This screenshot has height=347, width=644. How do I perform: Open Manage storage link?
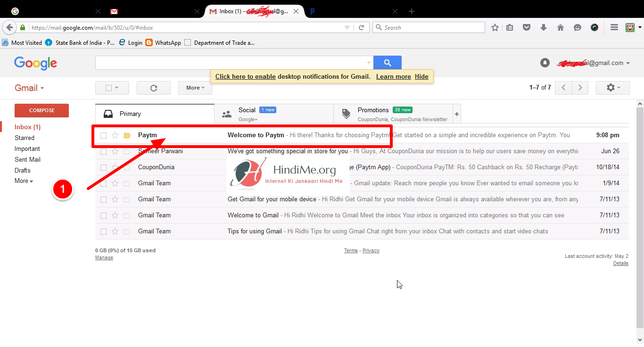tap(104, 258)
